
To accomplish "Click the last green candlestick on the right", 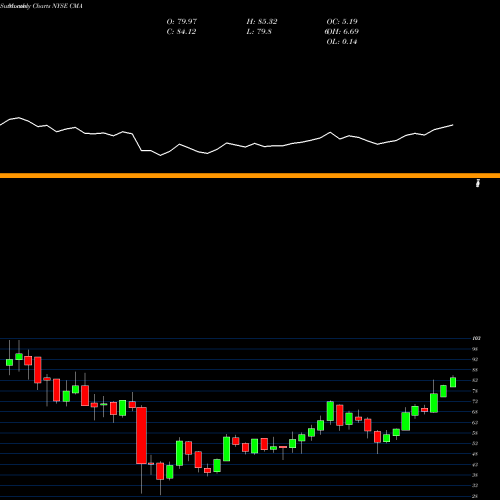I will [453, 382].
